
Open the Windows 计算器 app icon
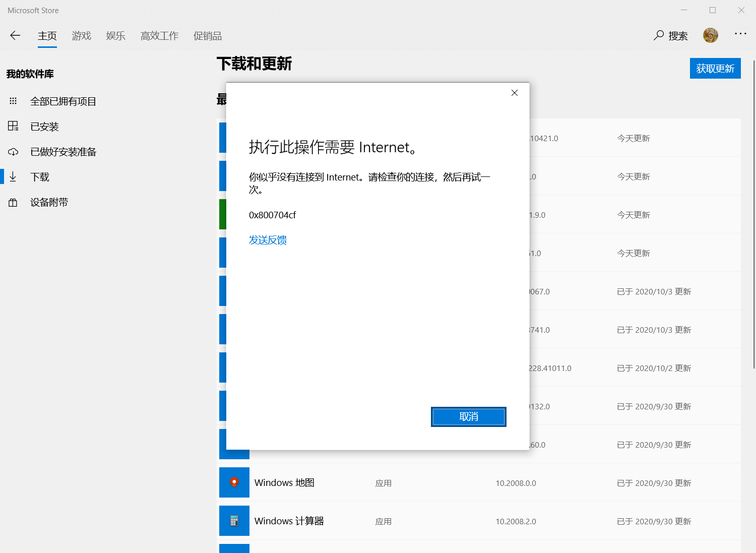point(234,521)
